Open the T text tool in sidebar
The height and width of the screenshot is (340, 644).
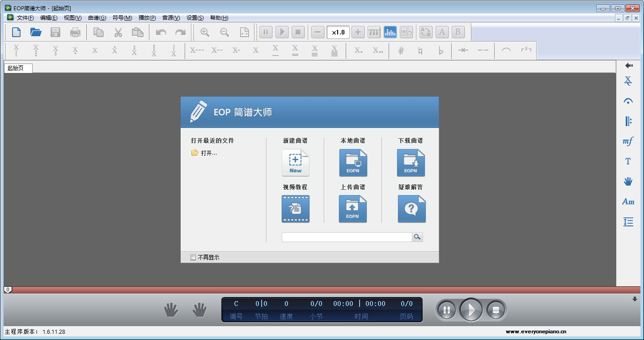click(628, 161)
